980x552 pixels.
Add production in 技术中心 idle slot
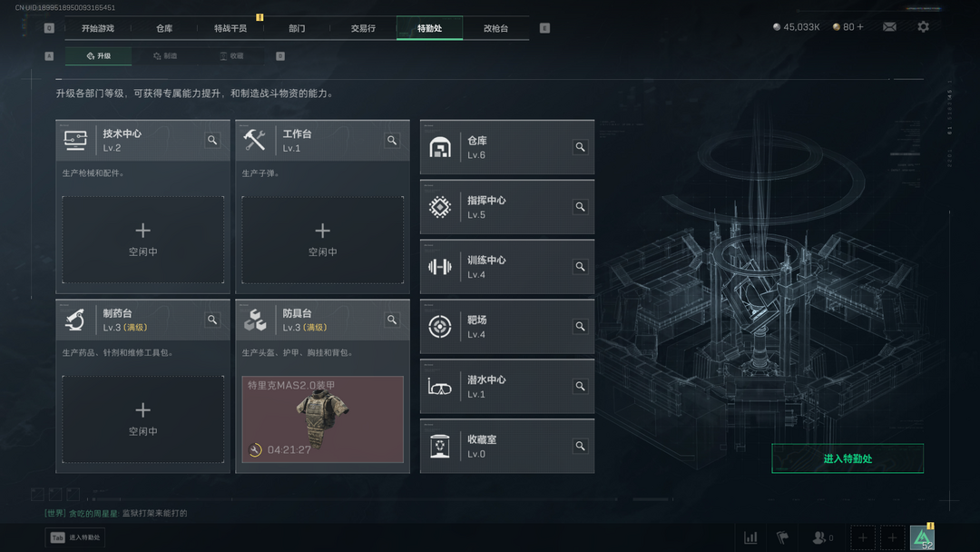click(143, 240)
